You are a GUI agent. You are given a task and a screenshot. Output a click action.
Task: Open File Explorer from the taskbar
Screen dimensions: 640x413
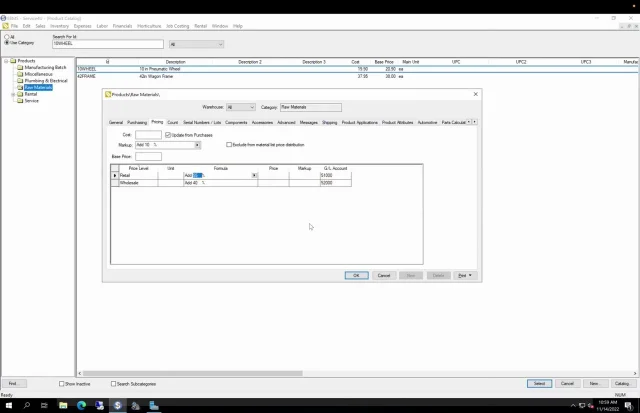63,405
